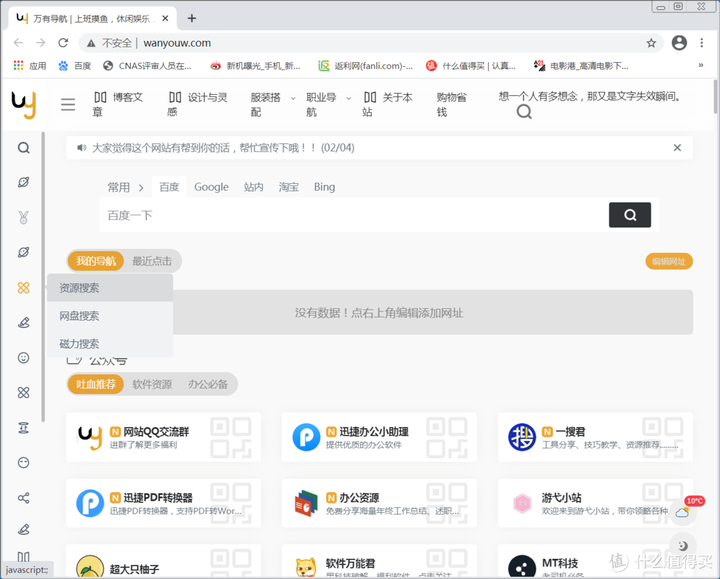Open new browser tab
The image size is (720, 579).
[x=192, y=18]
